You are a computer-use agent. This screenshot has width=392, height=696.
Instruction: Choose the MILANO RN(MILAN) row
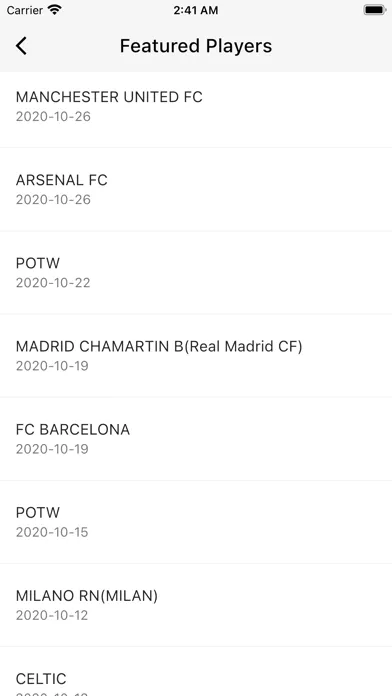196,605
